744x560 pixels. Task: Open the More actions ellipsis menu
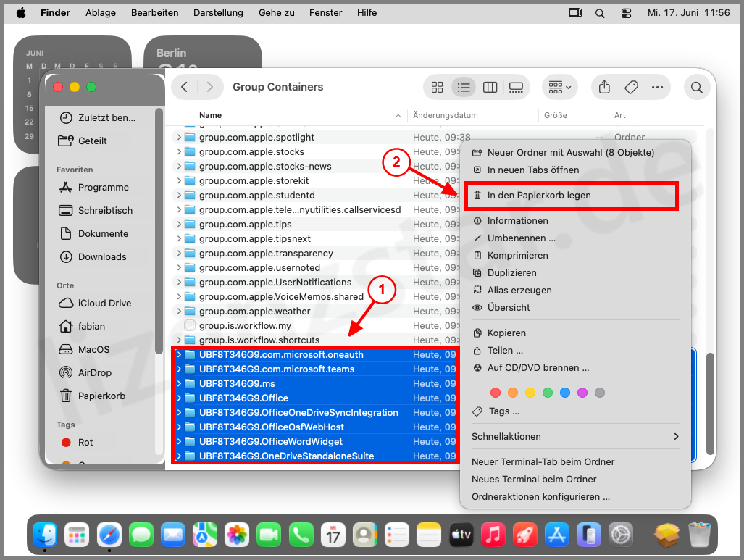[x=657, y=88]
